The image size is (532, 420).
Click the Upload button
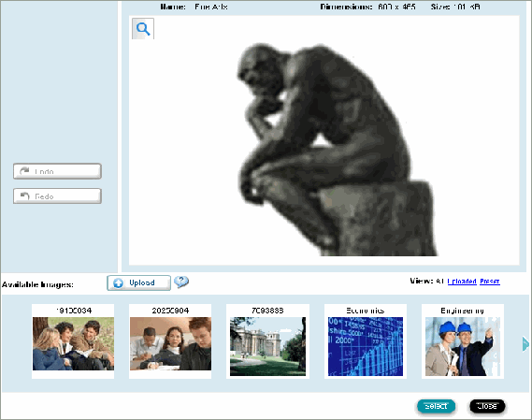(138, 282)
